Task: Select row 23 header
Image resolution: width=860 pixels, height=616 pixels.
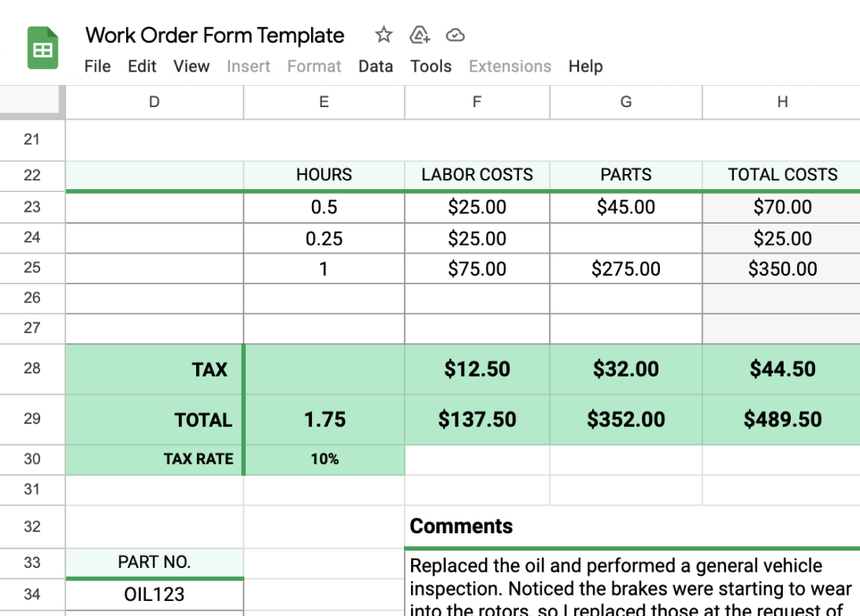Action: 32,207
